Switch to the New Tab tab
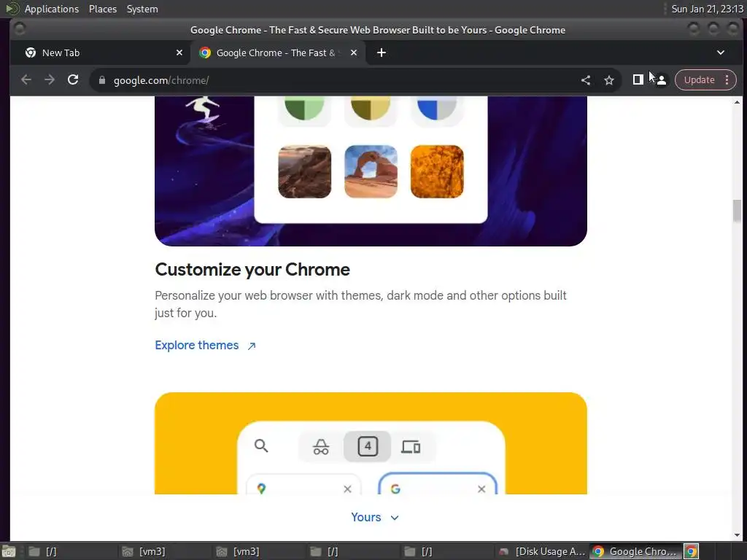 click(x=102, y=52)
